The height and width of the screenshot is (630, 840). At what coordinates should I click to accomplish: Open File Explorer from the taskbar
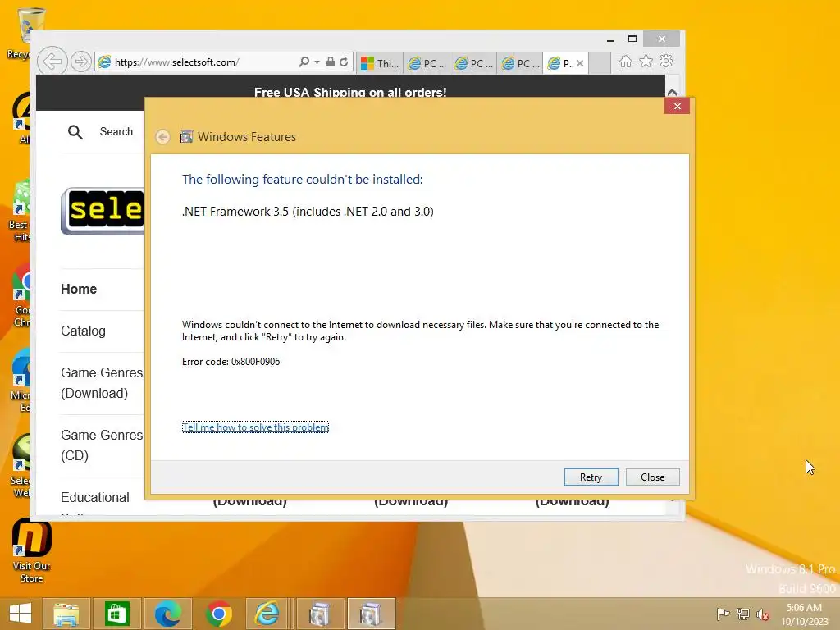66,614
